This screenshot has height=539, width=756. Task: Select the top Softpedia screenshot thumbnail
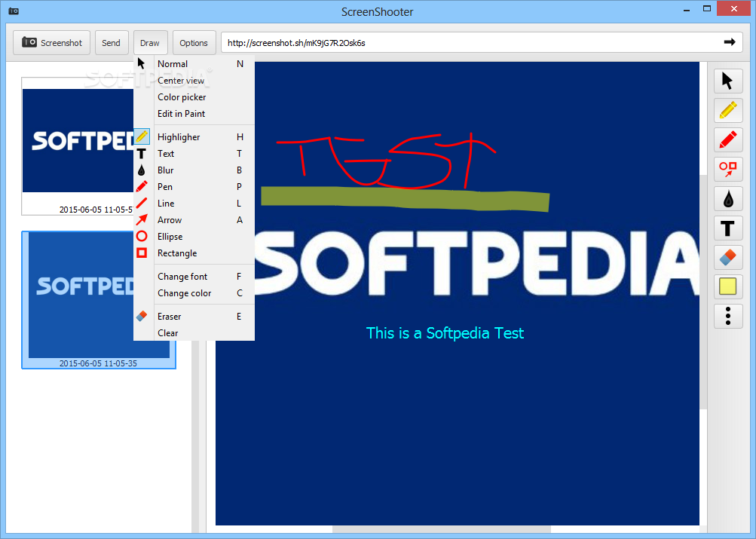click(x=78, y=146)
